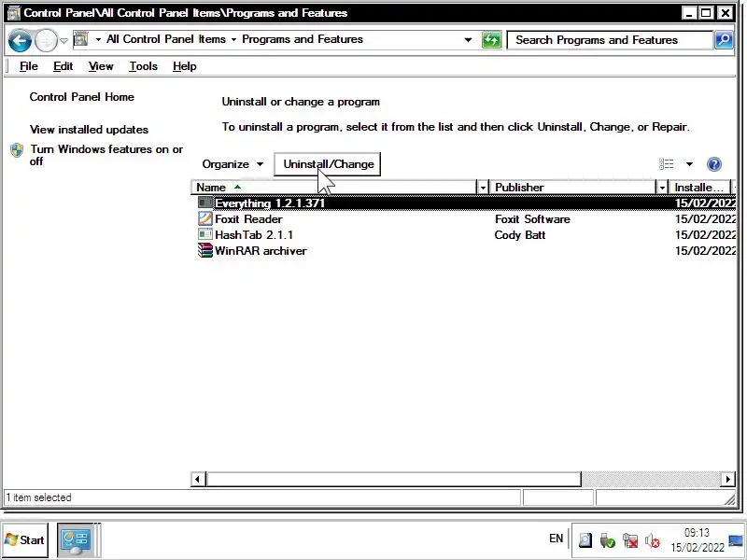This screenshot has height=560, width=747.
Task: Open the address bar history dropdown
Action: pyautogui.click(x=469, y=40)
